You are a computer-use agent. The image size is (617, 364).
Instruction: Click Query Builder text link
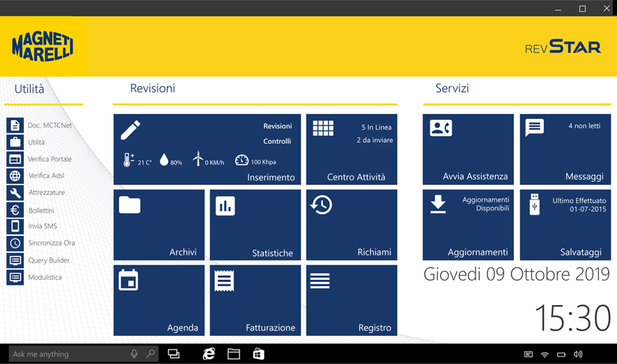(49, 260)
